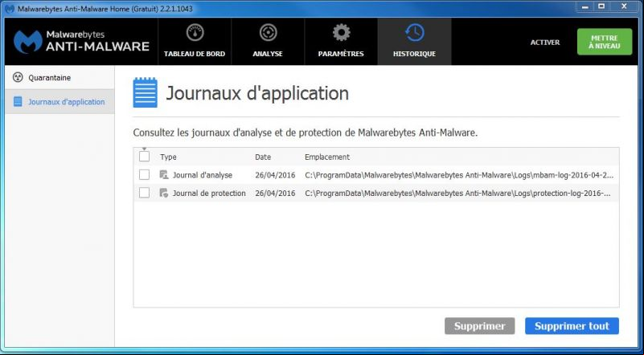Click the Supprimer button
This screenshot has height=355, width=644.
480,326
